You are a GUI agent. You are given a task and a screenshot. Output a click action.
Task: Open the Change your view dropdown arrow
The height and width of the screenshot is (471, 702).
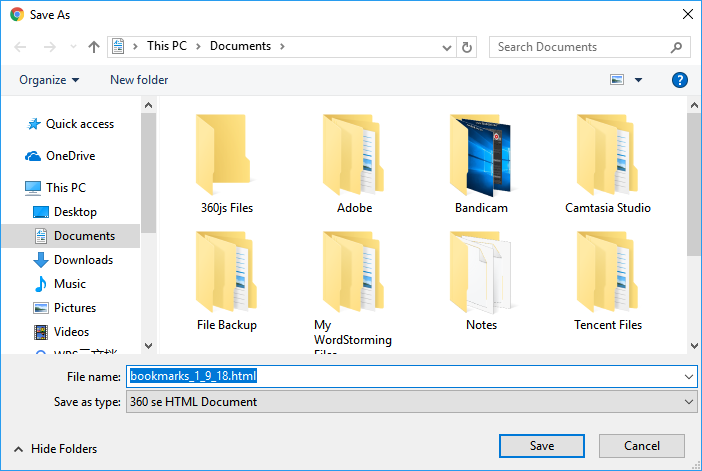[639, 80]
